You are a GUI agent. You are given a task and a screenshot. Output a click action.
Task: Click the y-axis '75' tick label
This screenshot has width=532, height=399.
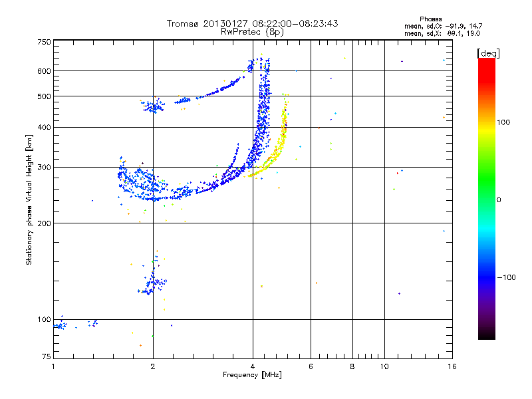coord(47,356)
